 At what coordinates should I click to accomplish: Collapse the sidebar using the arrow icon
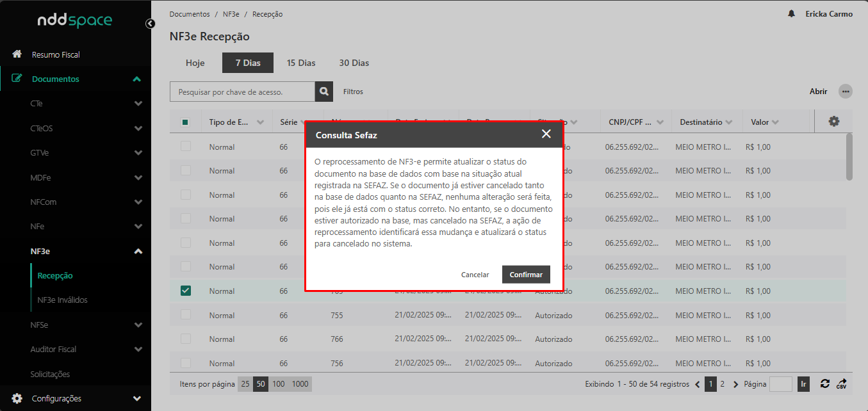tap(151, 24)
